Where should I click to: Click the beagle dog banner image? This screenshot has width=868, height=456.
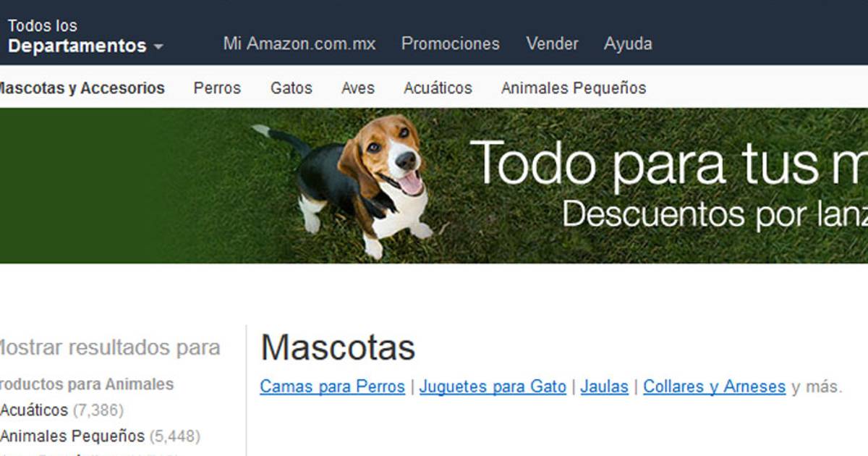pos(344,186)
